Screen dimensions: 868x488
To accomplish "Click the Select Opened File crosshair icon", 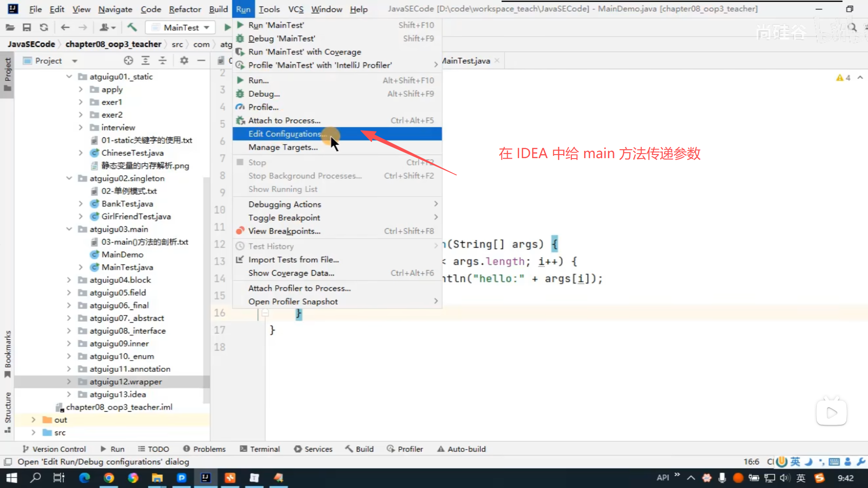I will tap(128, 61).
